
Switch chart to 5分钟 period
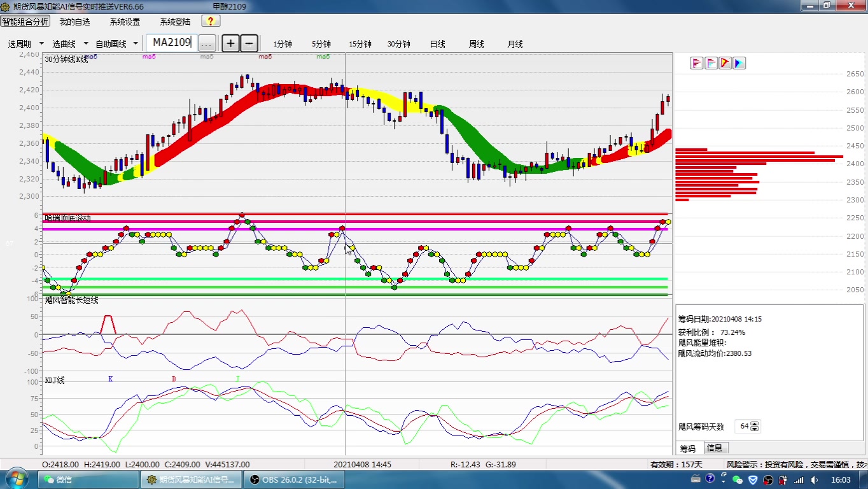[321, 44]
